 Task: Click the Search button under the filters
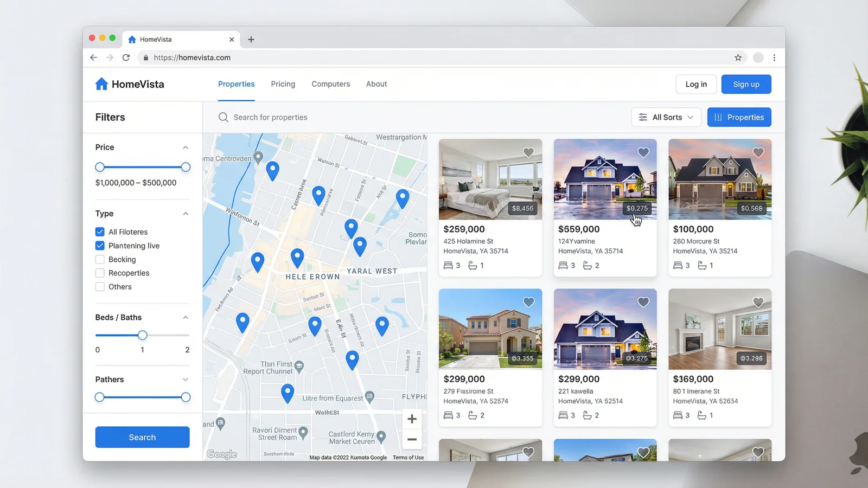click(x=142, y=437)
